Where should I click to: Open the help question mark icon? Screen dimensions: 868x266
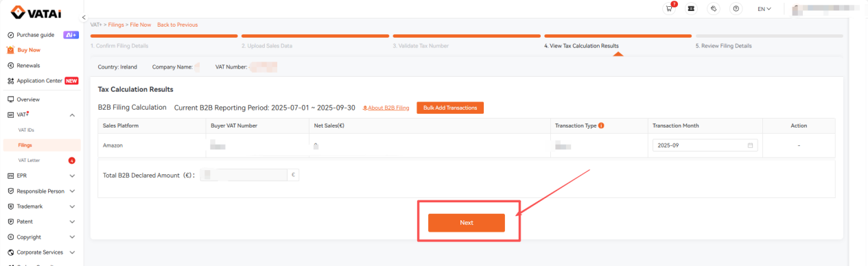click(x=736, y=8)
